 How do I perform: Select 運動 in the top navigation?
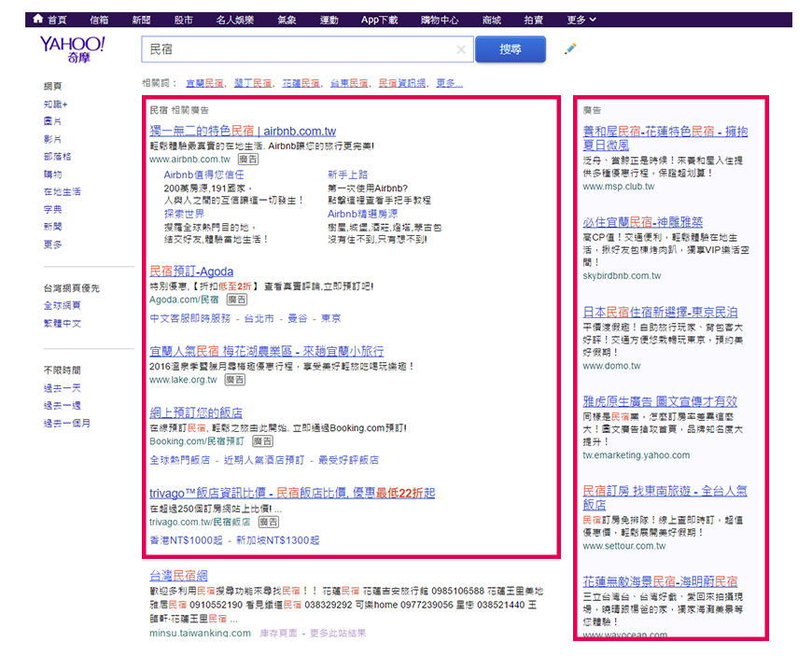pos(329,20)
